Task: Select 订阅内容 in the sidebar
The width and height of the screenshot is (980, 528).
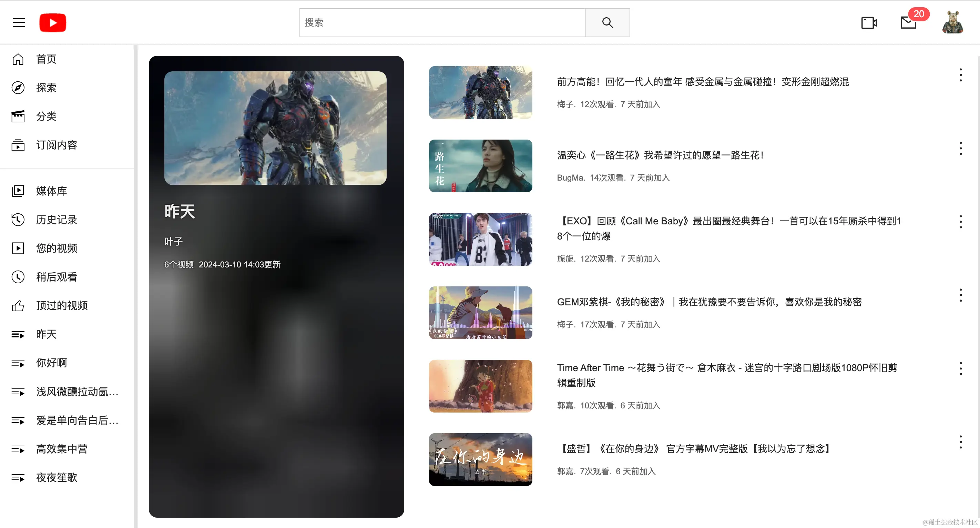Action: [56, 145]
